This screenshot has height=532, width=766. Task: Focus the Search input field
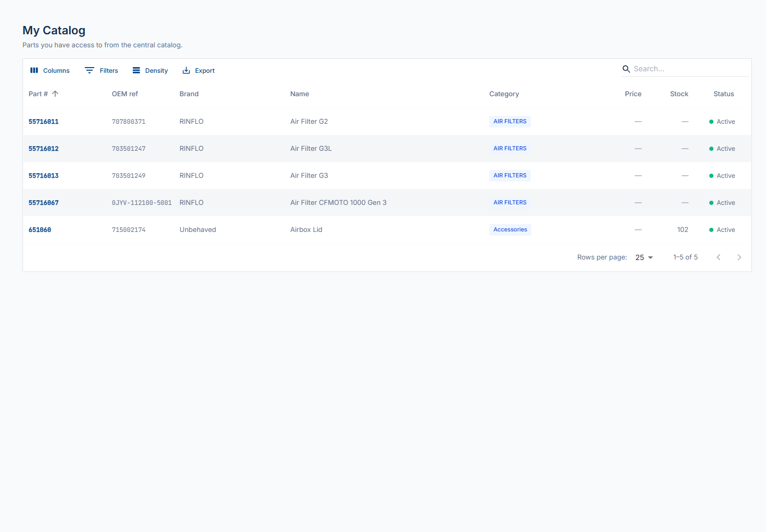click(x=690, y=69)
